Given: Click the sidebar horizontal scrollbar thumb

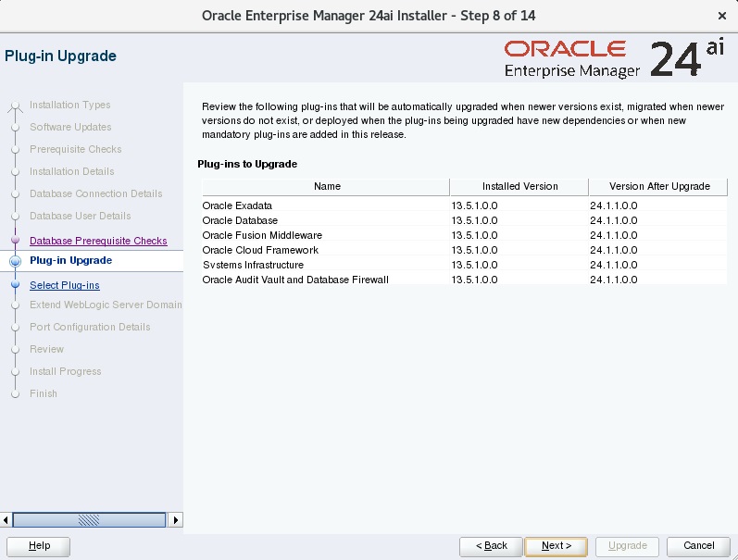Looking at the screenshot, I should click(89, 520).
